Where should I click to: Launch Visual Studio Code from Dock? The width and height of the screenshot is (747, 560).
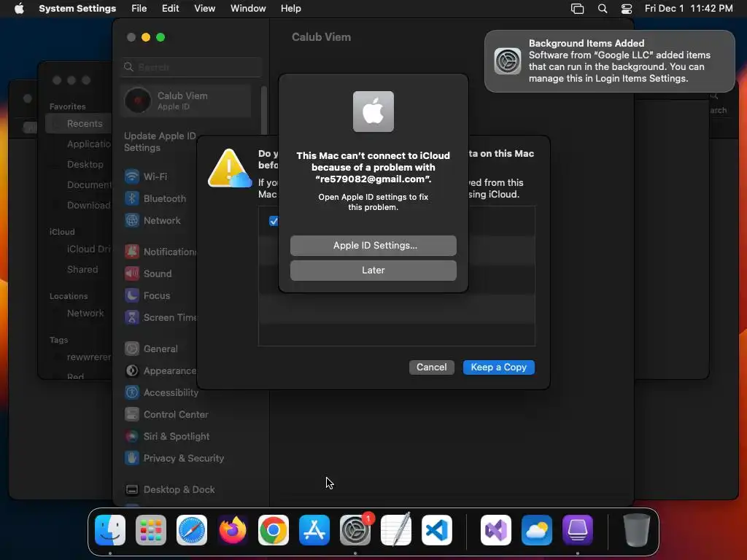point(437,530)
